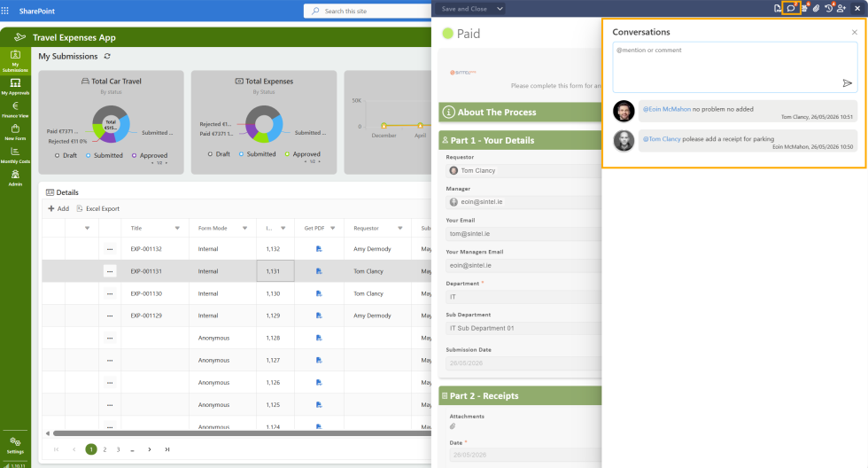This screenshot has width=868, height=468.
Task: Toggle Draft legend in Total Expenses
Action: pos(219,154)
